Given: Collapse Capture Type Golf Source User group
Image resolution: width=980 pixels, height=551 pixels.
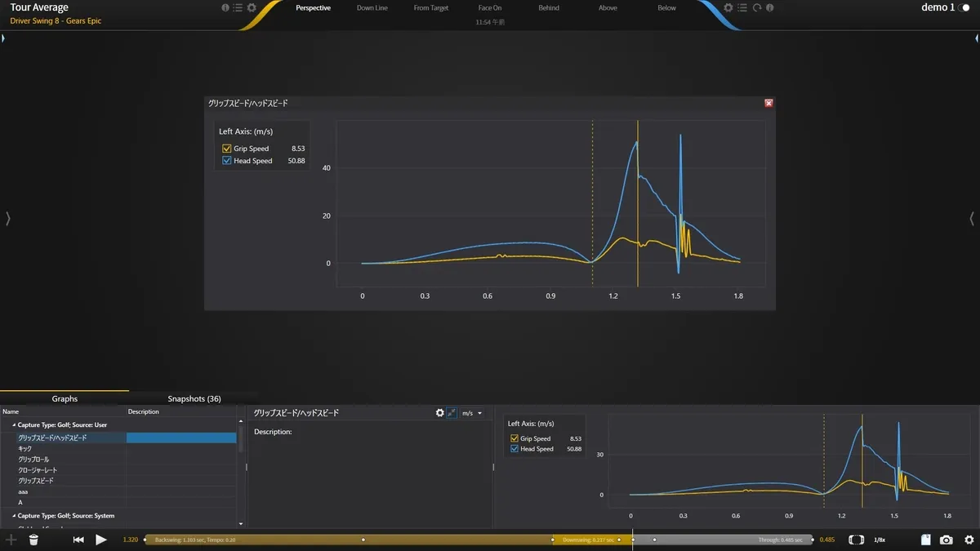Looking at the screenshot, I should (x=13, y=425).
